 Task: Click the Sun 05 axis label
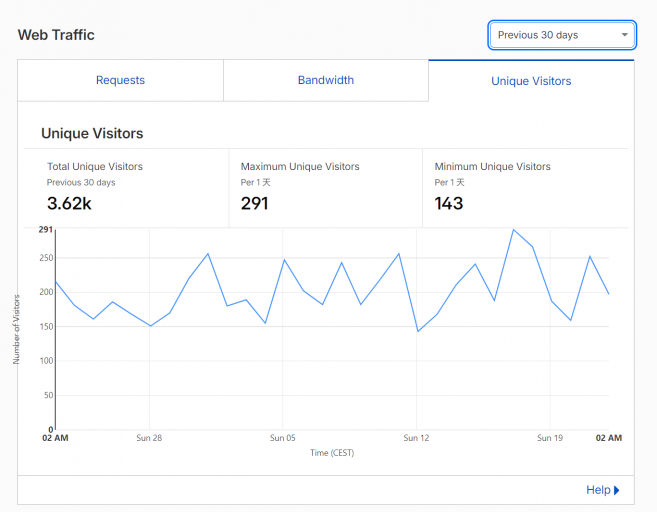click(x=283, y=438)
